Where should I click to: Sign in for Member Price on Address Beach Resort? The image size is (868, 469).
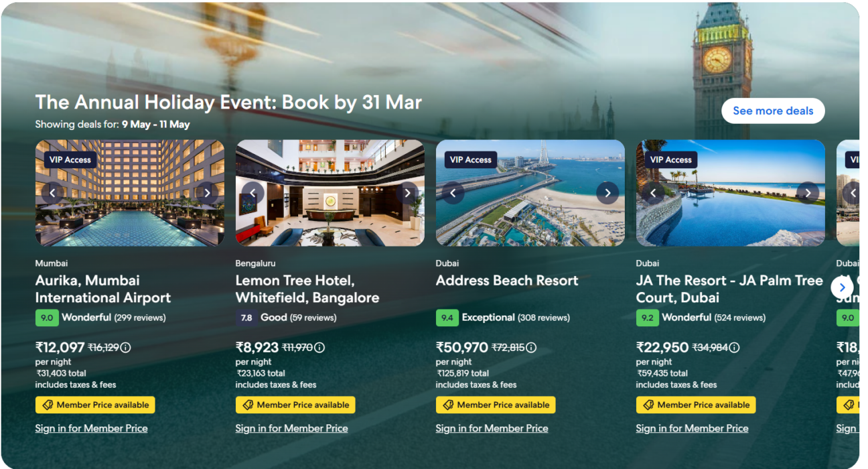click(x=492, y=428)
